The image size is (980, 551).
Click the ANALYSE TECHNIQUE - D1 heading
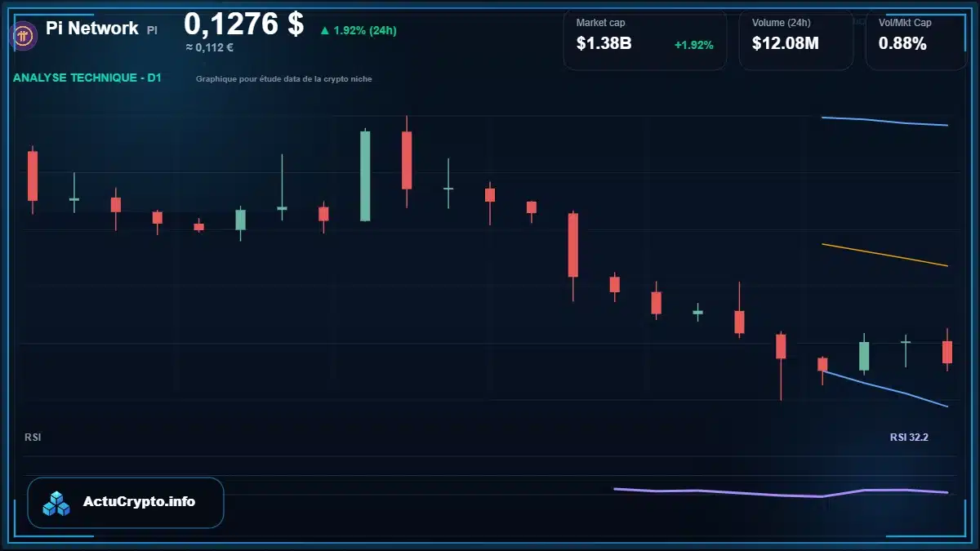click(x=87, y=78)
